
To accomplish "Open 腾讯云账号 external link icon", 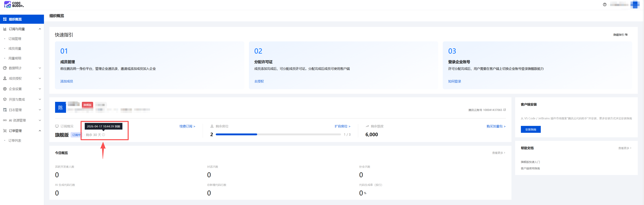I will 505,110.
